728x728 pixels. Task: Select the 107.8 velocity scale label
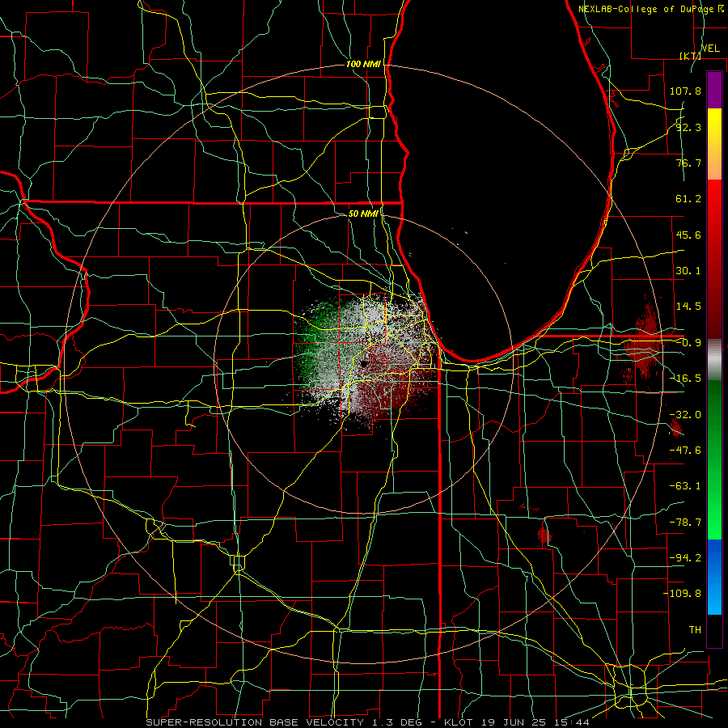(685, 91)
